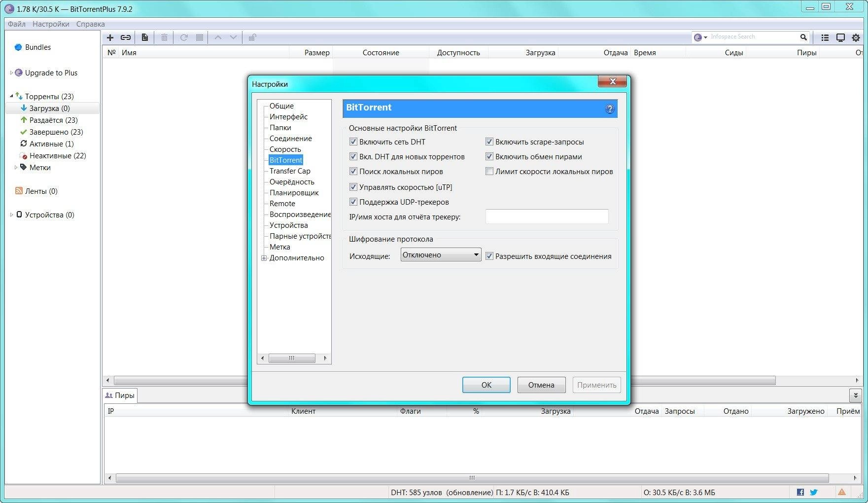Click the OK button
The width and height of the screenshot is (868, 503).
(486, 385)
